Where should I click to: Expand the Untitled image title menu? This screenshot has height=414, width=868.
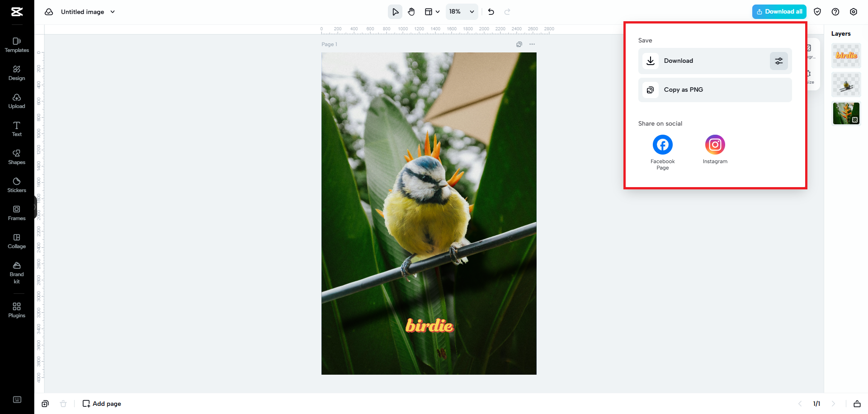(113, 12)
